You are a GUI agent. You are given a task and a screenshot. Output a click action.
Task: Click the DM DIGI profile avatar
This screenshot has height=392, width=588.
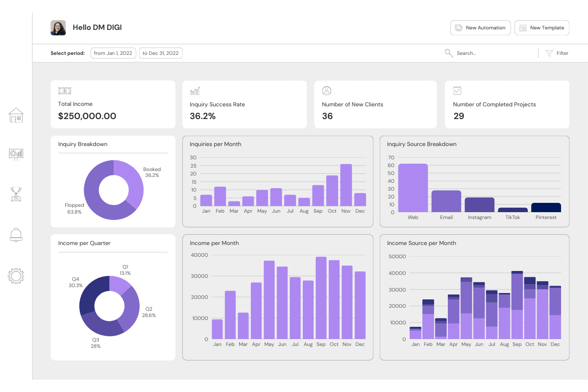tap(58, 28)
